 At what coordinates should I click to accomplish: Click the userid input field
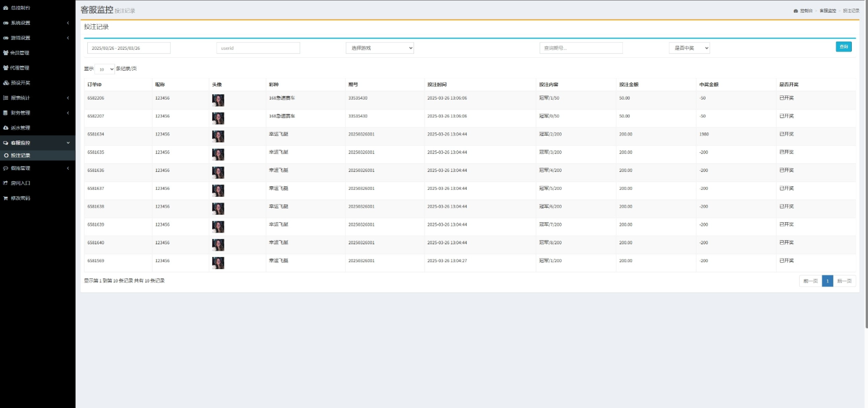point(258,48)
